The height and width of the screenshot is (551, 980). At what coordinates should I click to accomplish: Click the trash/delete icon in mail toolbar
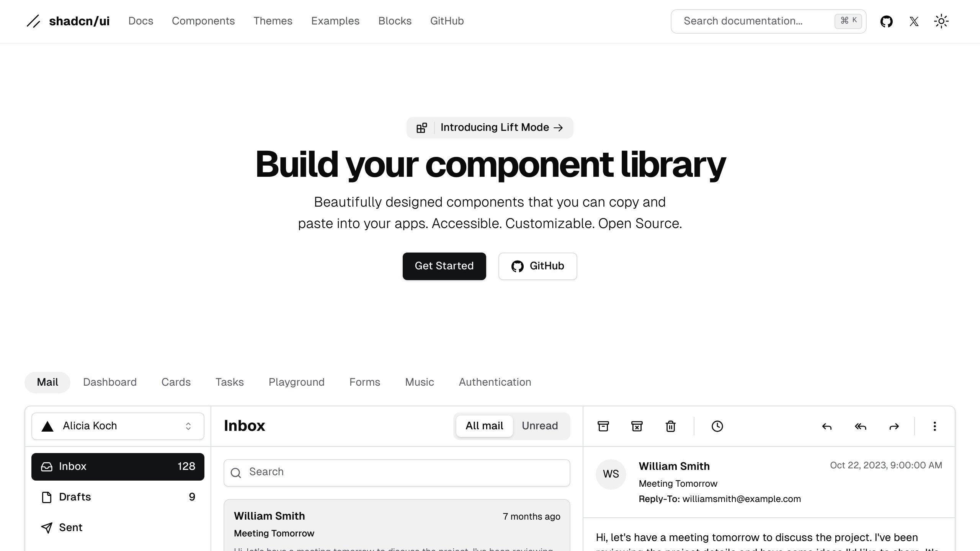[x=671, y=426]
